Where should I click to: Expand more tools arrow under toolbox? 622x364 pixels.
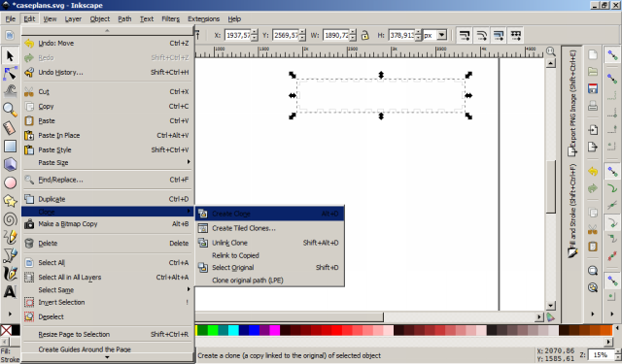click(10, 314)
